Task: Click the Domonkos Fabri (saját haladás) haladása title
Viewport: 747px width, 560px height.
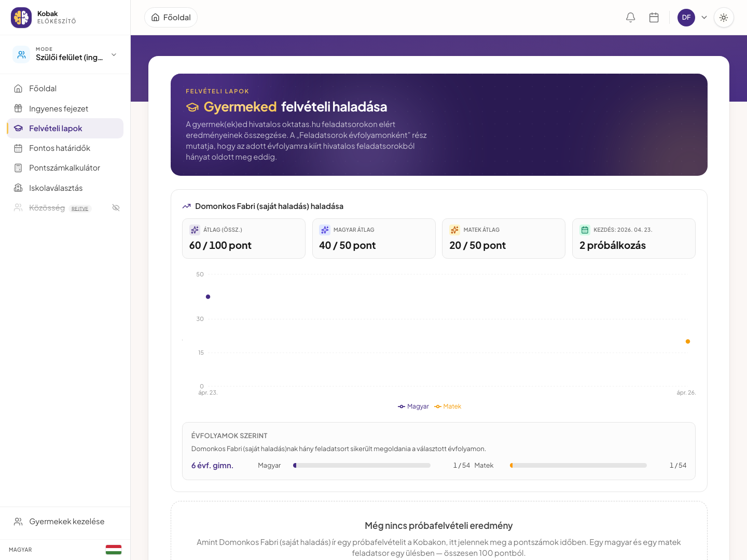Action: point(269,206)
